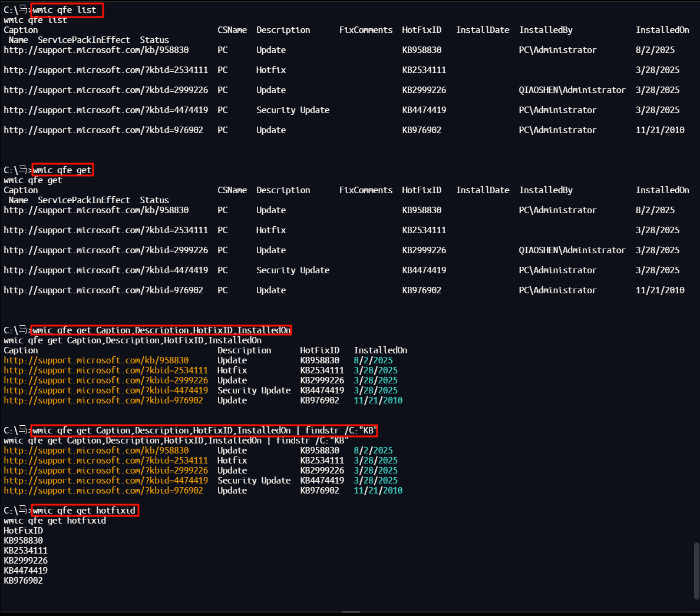Viewport: 700px width, 616px height.
Task: Click KB4474419 in the final hotfixid list
Action: [26, 571]
